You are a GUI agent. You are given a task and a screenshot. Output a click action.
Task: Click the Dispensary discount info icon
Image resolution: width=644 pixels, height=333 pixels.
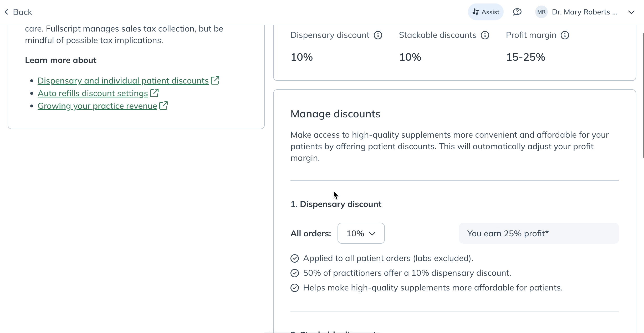378,35
